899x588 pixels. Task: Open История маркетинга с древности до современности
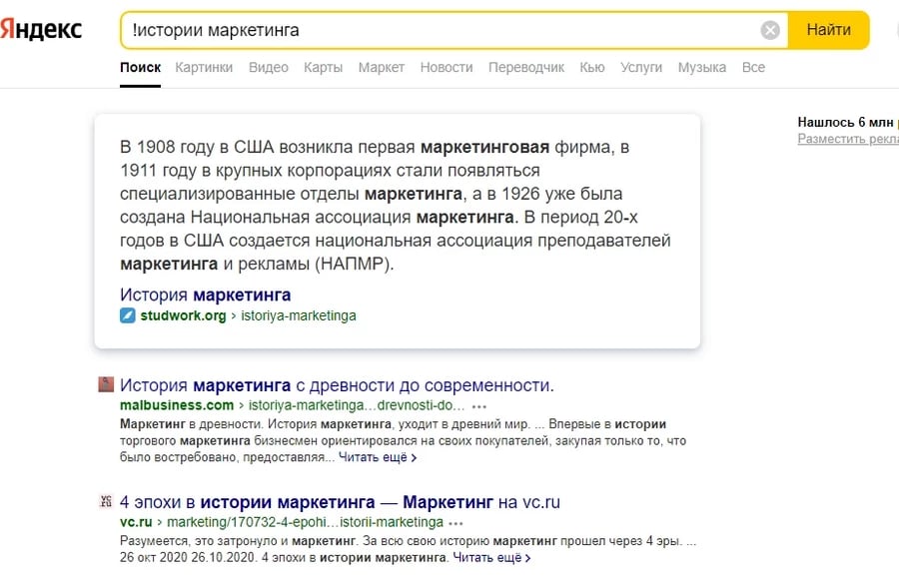(x=337, y=385)
